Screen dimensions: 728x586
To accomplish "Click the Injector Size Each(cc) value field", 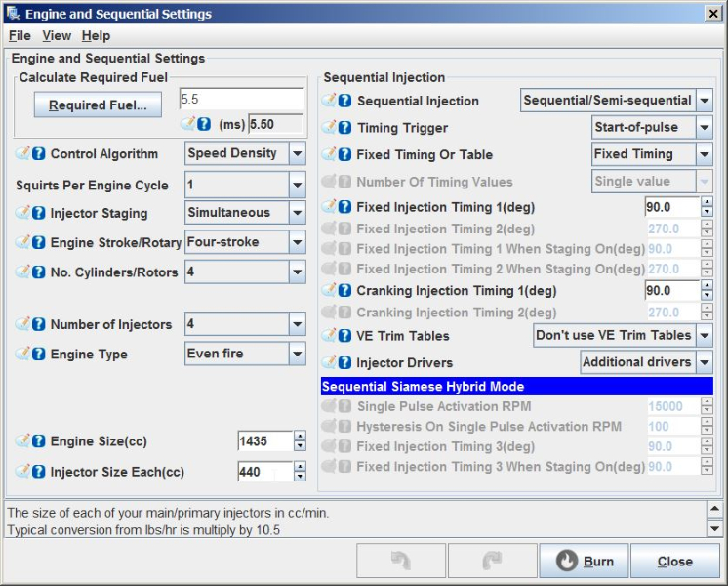I will (263, 472).
